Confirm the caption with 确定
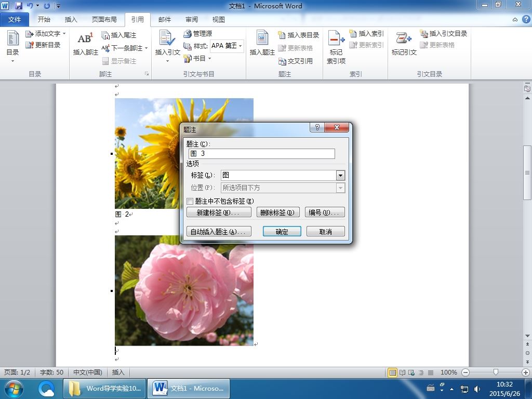Screen dimensions: 532x399 click(x=282, y=232)
